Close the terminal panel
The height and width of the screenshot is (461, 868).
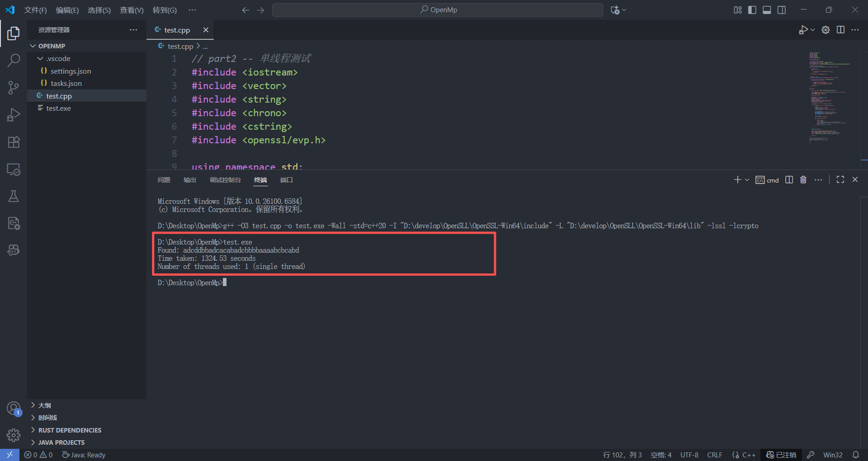(x=855, y=180)
